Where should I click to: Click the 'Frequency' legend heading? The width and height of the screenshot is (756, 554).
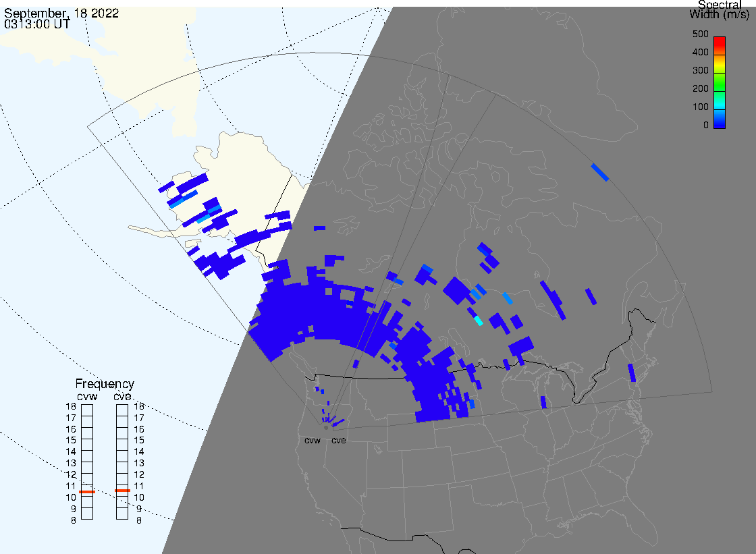click(105, 384)
